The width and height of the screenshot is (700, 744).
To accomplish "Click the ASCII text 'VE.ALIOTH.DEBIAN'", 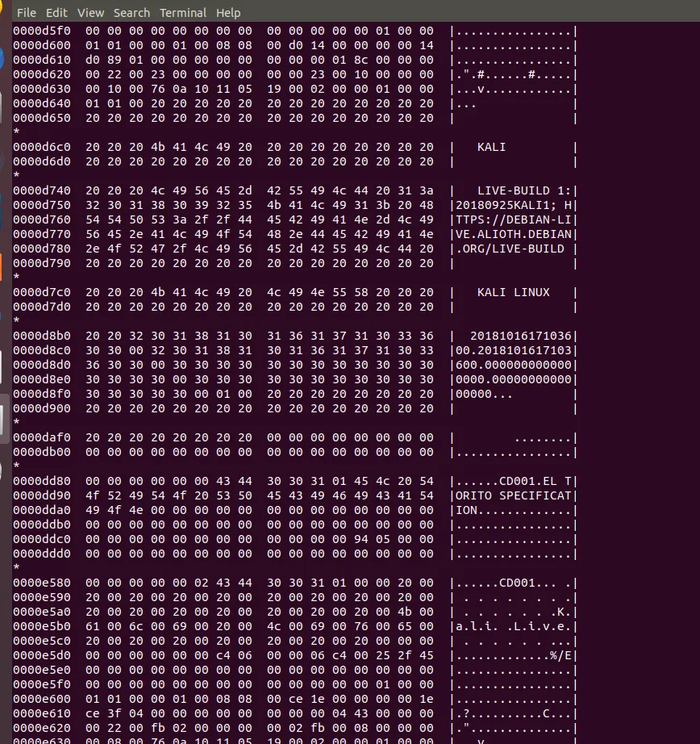I will coord(514,234).
